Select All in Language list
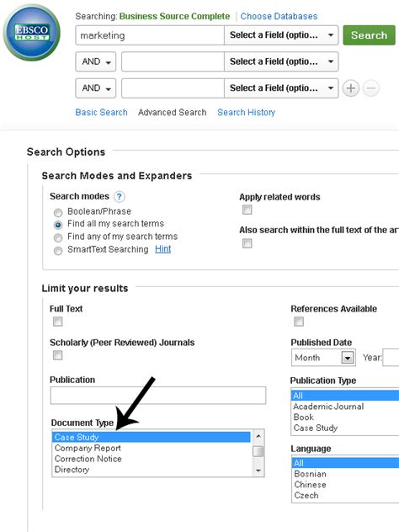This screenshot has width=399, height=532. point(345,463)
